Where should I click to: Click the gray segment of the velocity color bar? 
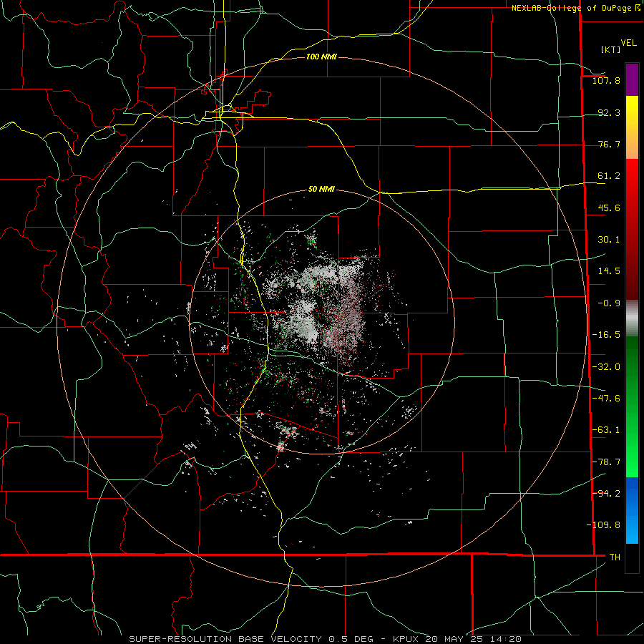click(632, 318)
